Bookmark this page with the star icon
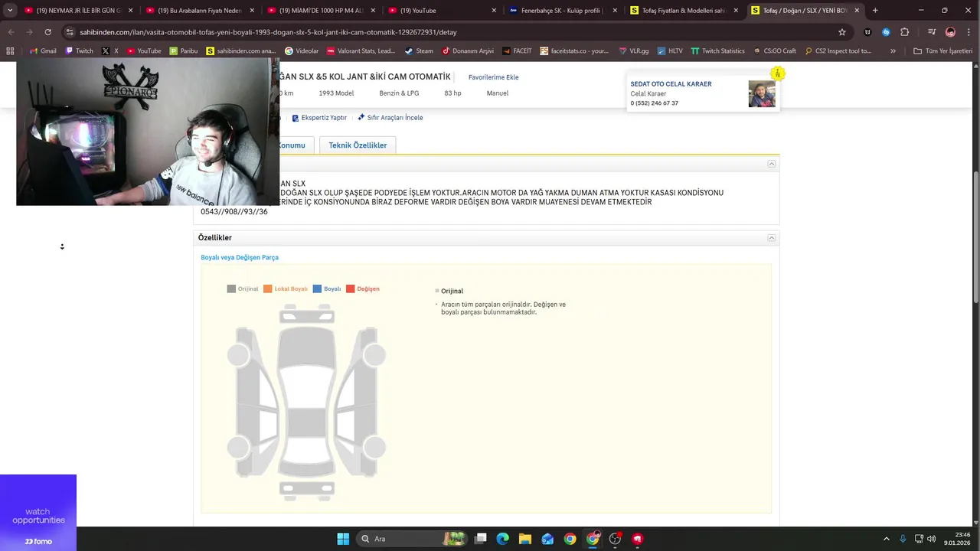Image resolution: width=980 pixels, height=551 pixels. [842, 32]
